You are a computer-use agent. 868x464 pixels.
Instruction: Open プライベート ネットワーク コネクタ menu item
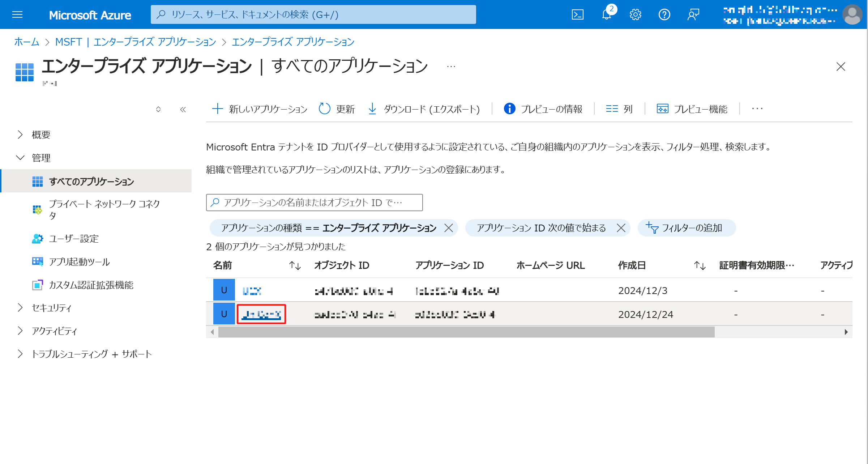97,209
